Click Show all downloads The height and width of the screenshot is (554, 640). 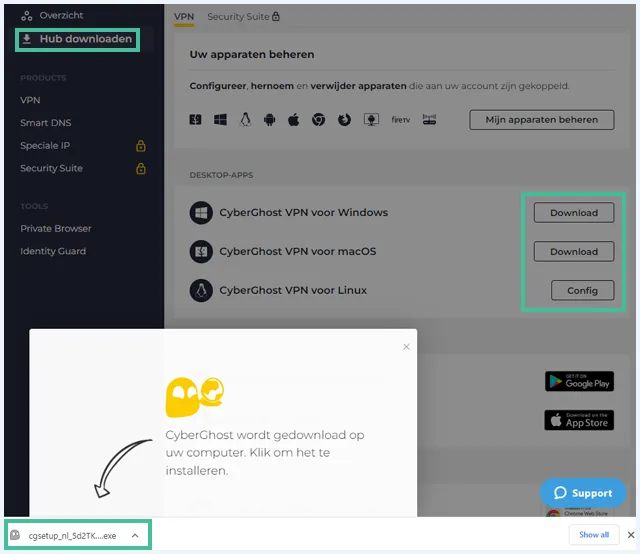click(x=594, y=534)
